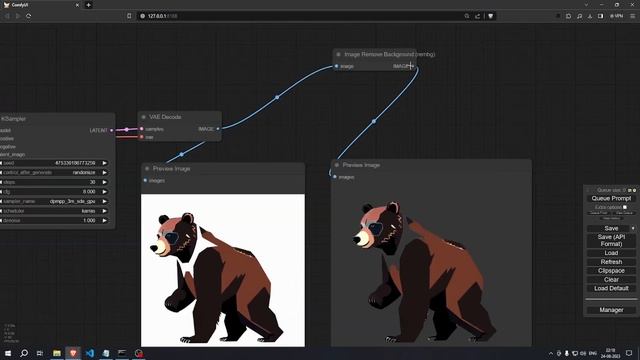Click the browser bookmark icon
640x360 pixels.
point(129,16)
